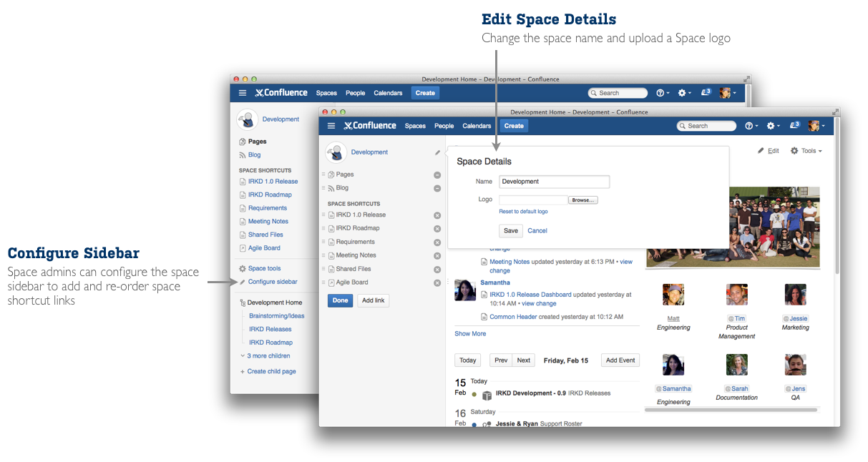
Task: Click the Edit page pencil link
Action: coord(768,151)
